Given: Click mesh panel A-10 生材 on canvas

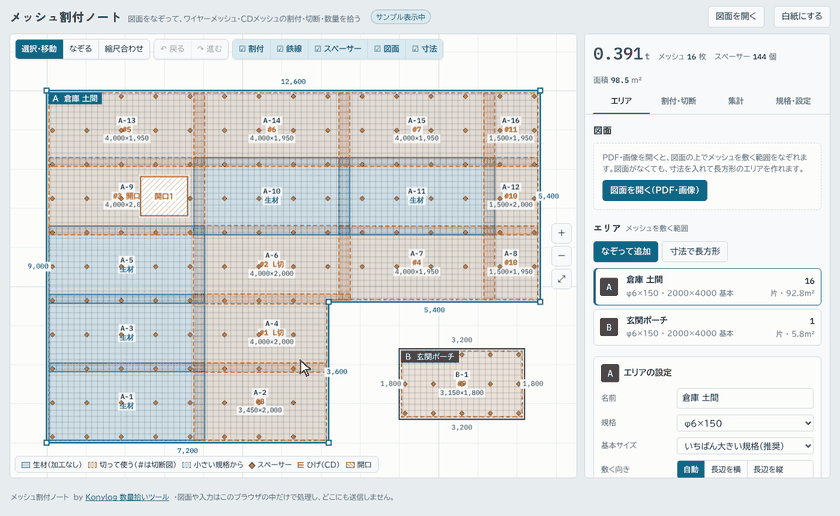Looking at the screenshot, I should (x=272, y=196).
